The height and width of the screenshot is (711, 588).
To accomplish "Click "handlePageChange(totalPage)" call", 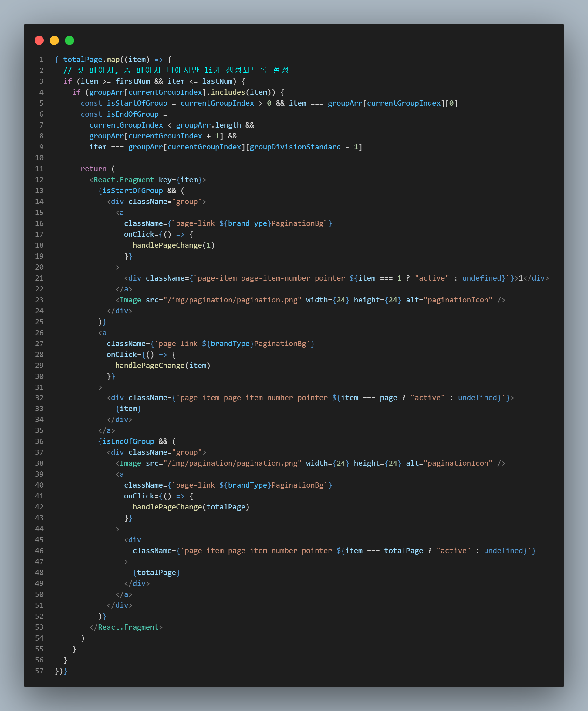I will [191, 507].
